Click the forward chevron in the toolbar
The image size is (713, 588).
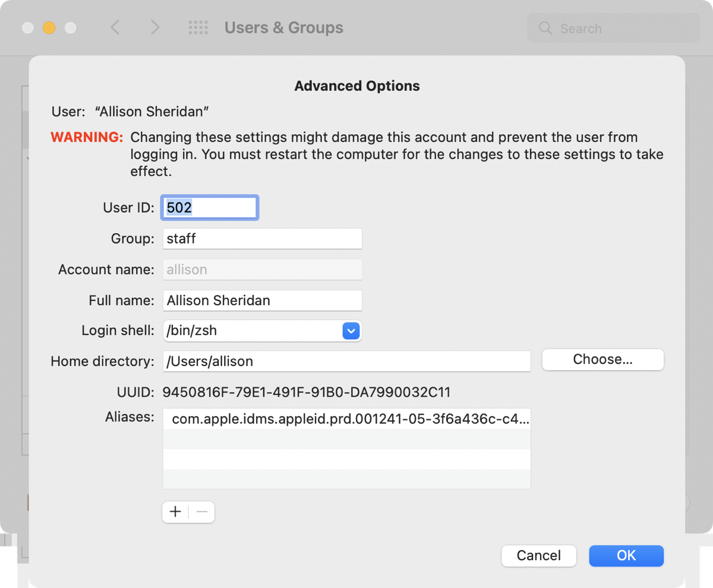pos(155,27)
